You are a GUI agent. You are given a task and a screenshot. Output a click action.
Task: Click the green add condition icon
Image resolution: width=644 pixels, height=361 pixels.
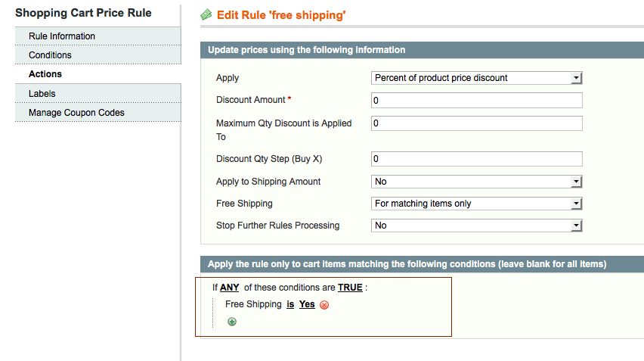(232, 322)
